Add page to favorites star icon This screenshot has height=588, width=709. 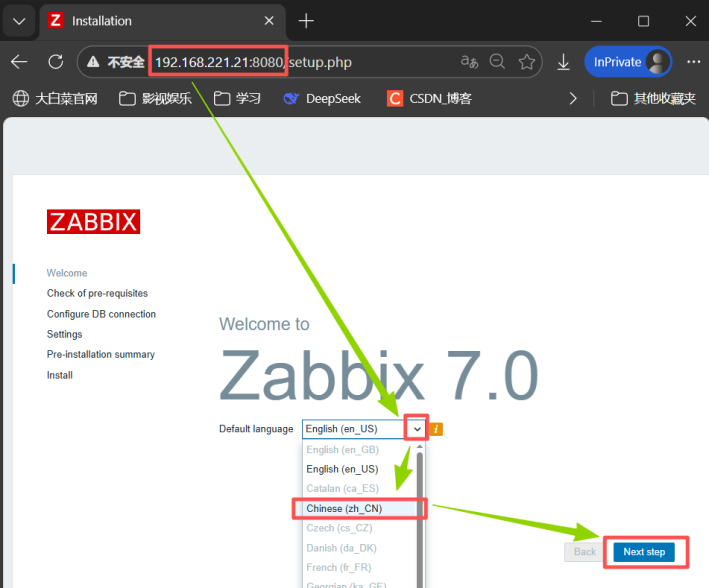click(526, 62)
